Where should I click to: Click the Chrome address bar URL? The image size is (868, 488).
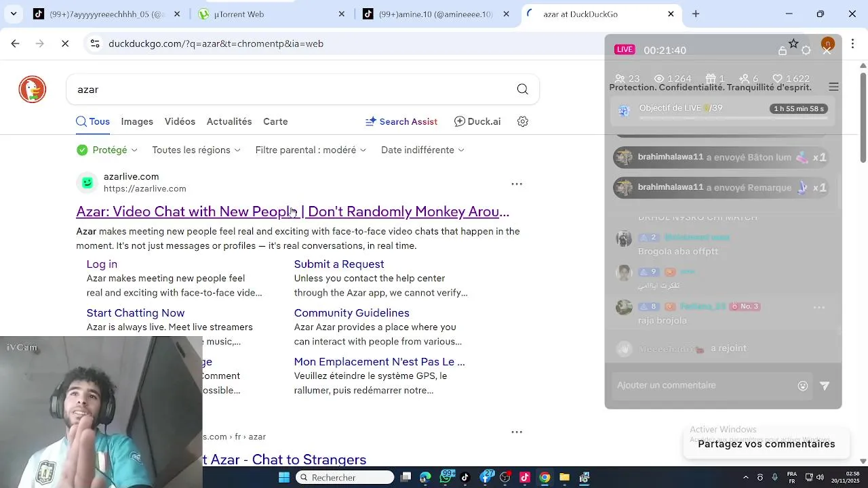[x=216, y=43]
